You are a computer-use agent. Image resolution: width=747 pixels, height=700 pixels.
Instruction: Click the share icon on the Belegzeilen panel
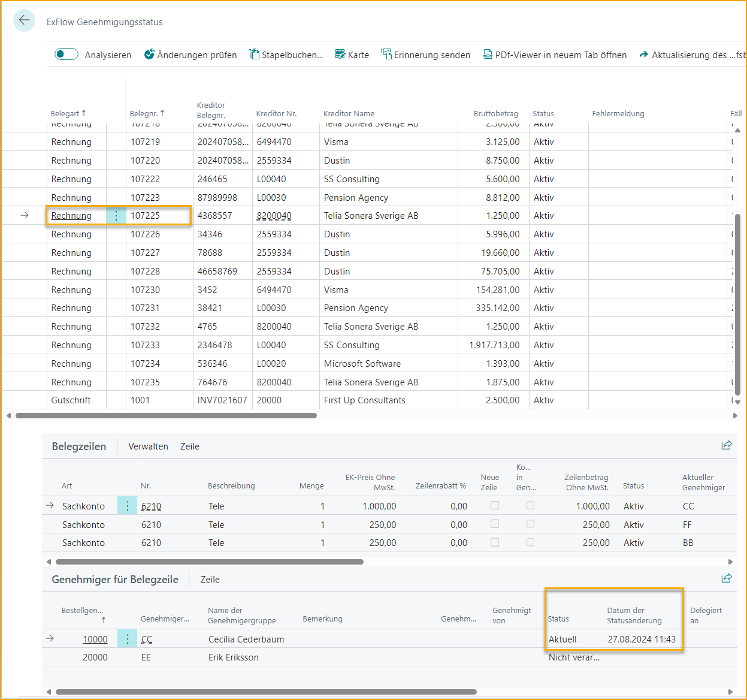click(727, 445)
